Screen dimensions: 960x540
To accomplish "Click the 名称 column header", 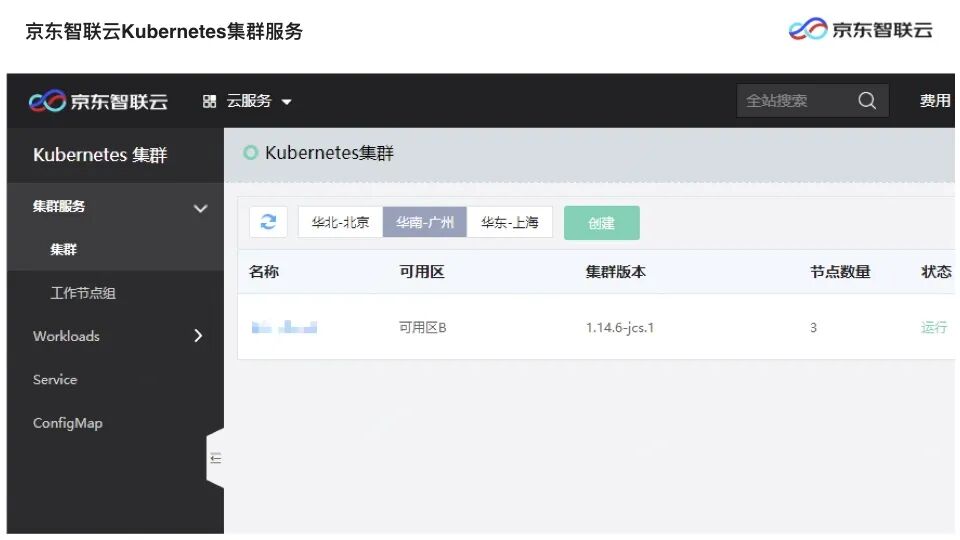I will click(264, 271).
